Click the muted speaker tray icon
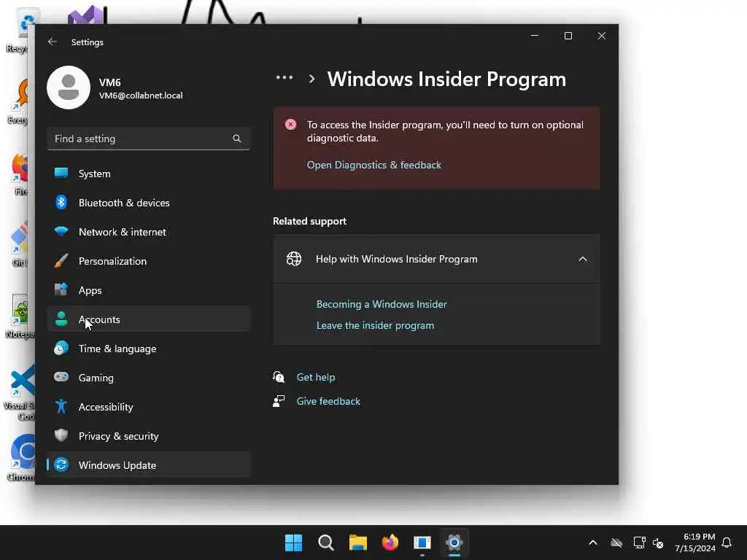This screenshot has height=560, width=747. point(658,542)
